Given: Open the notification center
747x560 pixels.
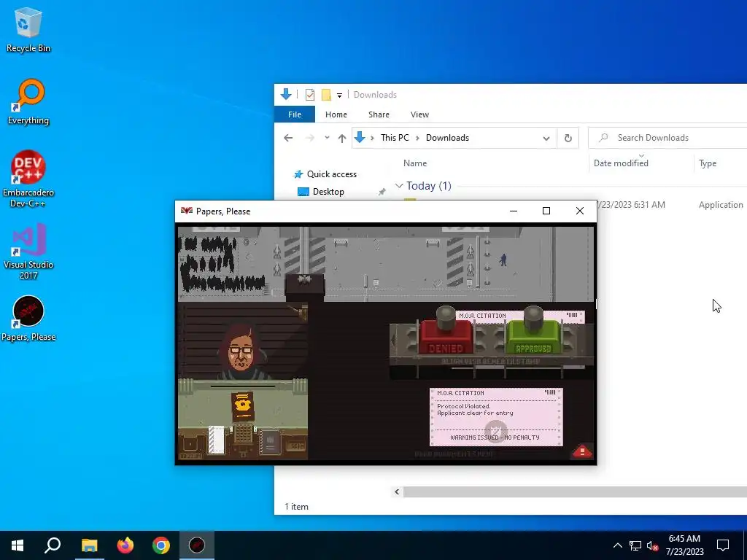Looking at the screenshot, I should pyautogui.click(x=723, y=545).
